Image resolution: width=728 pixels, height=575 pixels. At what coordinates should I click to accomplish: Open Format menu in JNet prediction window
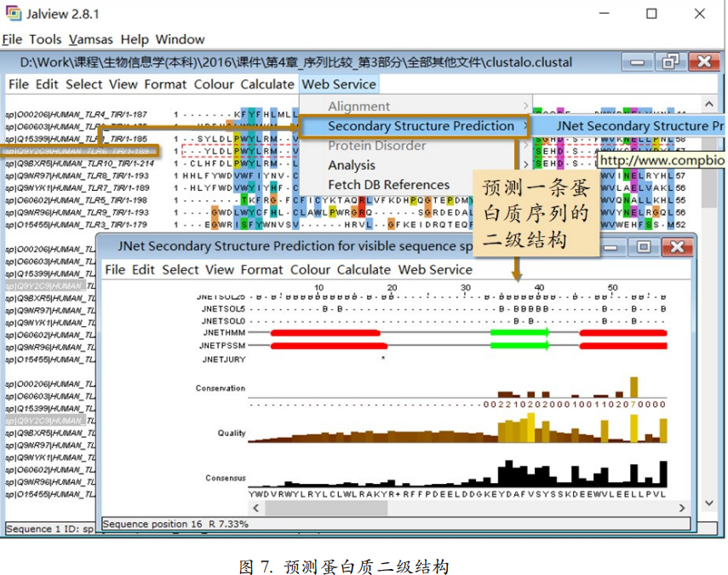pyautogui.click(x=261, y=269)
